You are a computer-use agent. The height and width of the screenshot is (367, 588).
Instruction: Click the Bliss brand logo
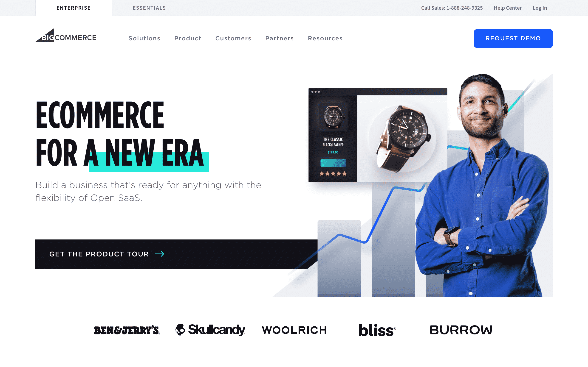pyautogui.click(x=376, y=330)
